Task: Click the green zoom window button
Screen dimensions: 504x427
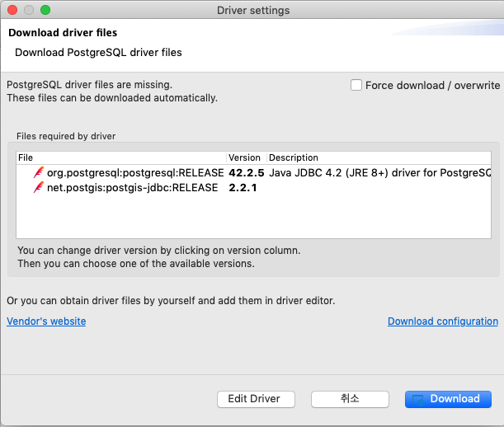Action: pyautogui.click(x=45, y=10)
